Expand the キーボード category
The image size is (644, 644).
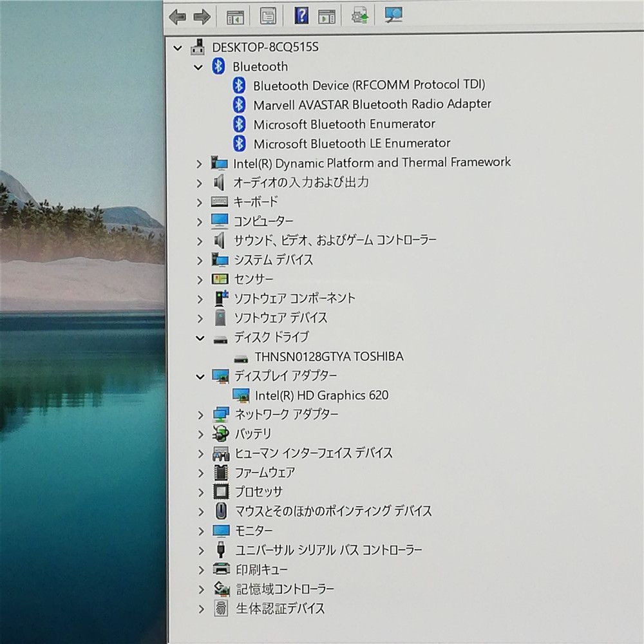(x=199, y=202)
